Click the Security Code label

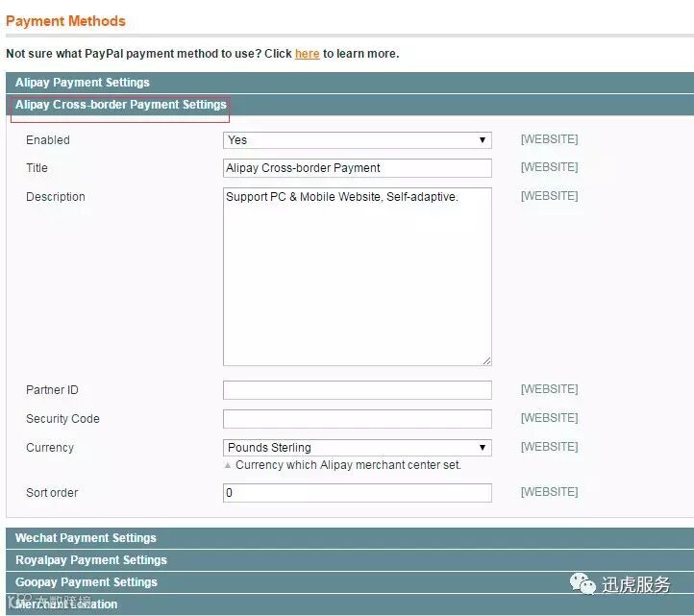[x=62, y=419]
